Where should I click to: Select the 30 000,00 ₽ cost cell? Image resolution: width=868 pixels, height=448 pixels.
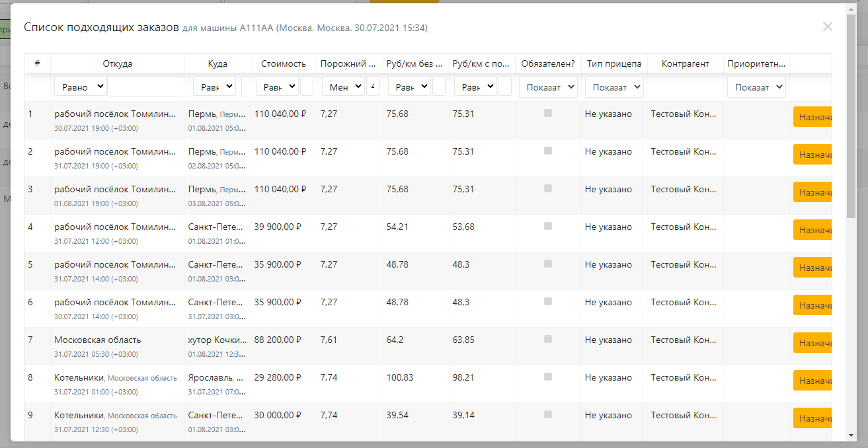click(x=284, y=422)
